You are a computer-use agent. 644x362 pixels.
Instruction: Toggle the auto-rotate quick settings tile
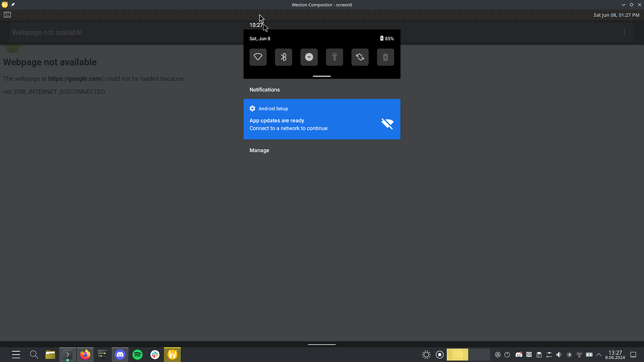click(x=360, y=57)
